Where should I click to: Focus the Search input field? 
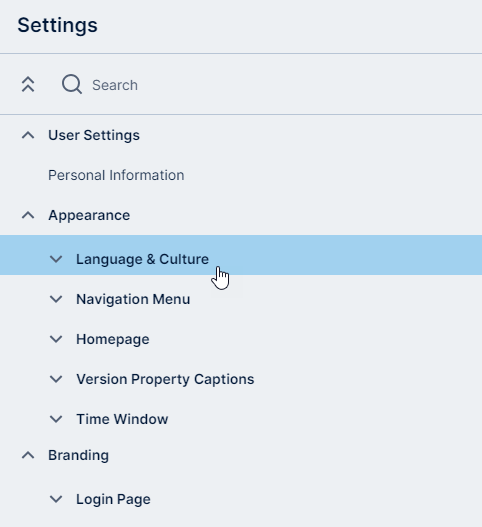click(x=269, y=85)
